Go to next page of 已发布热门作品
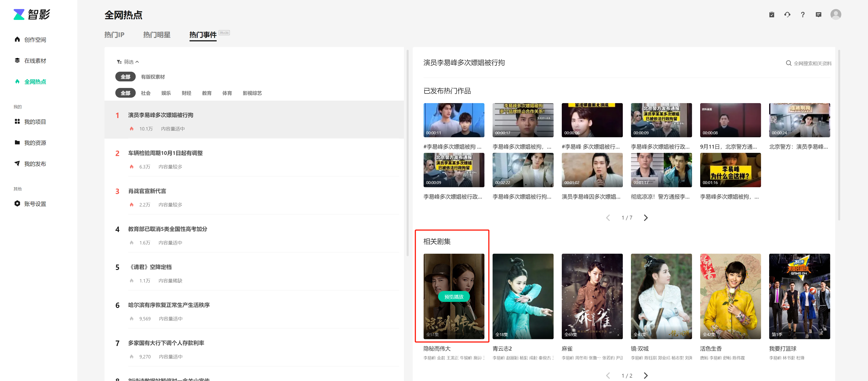Image resolution: width=868 pixels, height=381 pixels. tap(646, 218)
